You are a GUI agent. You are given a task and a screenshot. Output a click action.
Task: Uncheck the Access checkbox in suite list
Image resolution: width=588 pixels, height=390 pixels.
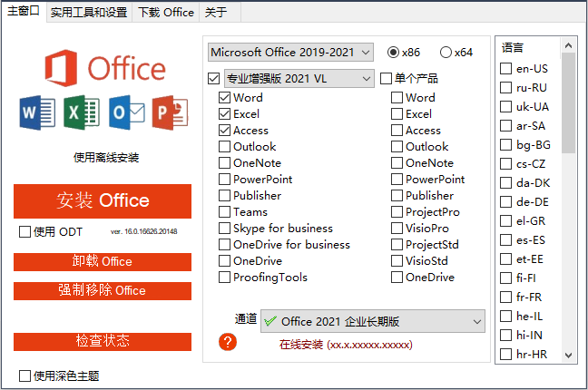(x=225, y=131)
